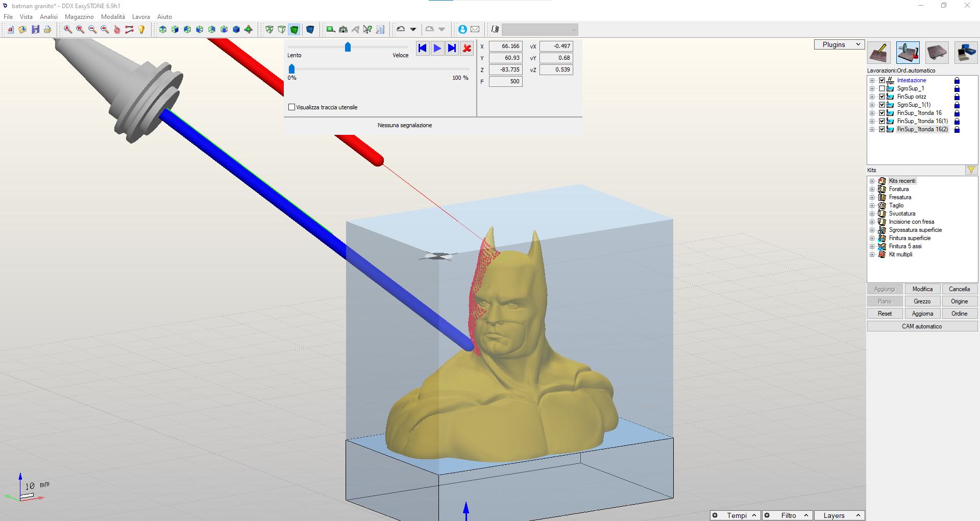Expand the Layers bottom panel
980x521 pixels.
point(840,515)
